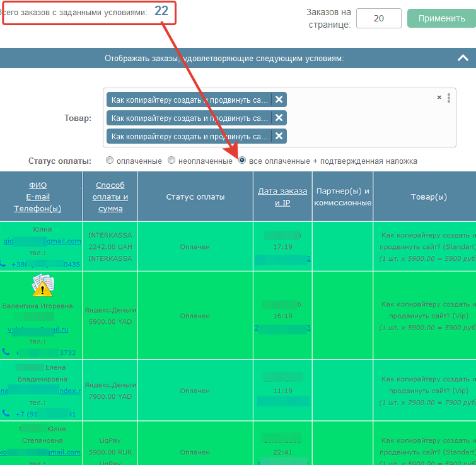Remove the third product filter tag
The image size is (476, 465).
(x=279, y=136)
